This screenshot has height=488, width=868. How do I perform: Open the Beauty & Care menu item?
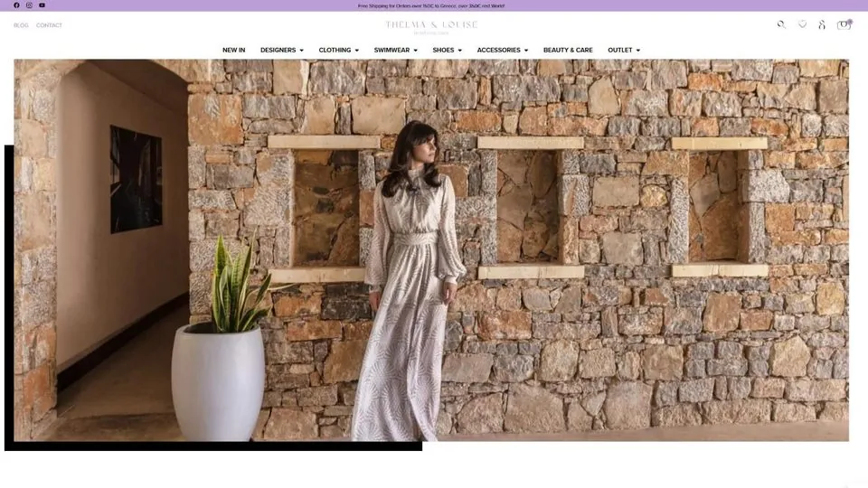tap(568, 50)
